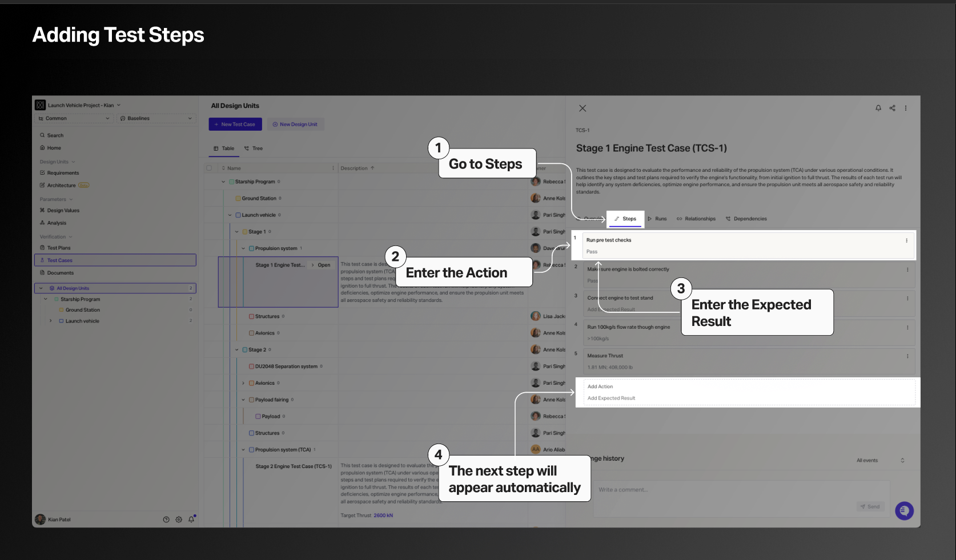Open the detail panel more options menu
Viewport: 956px width, 560px height.
[x=906, y=108]
